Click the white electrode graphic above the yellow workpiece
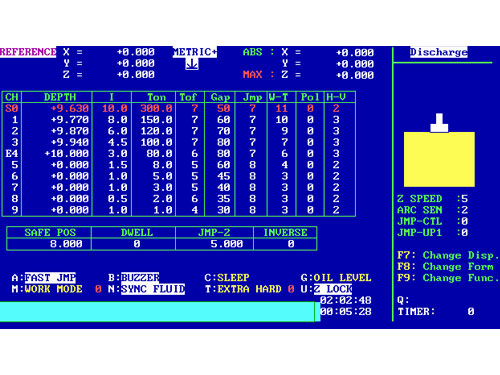Viewport: 500px width, 375px height. pyautogui.click(x=439, y=123)
